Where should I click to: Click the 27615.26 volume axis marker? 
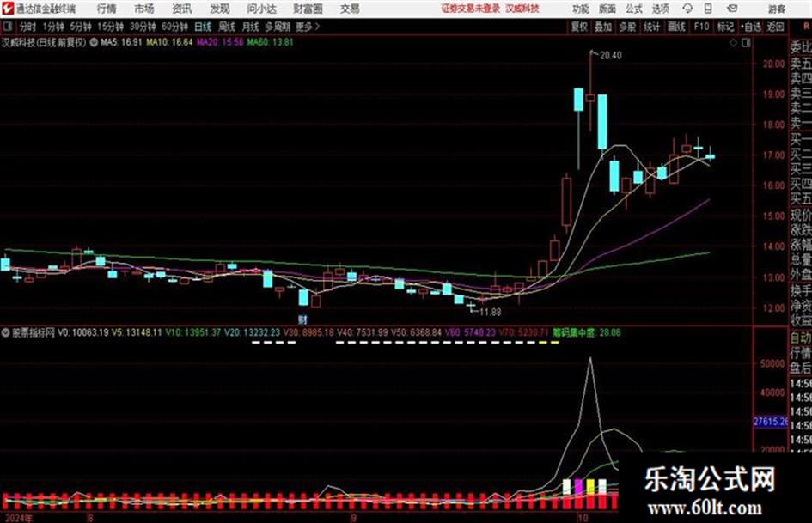pyautogui.click(x=770, y=422)
